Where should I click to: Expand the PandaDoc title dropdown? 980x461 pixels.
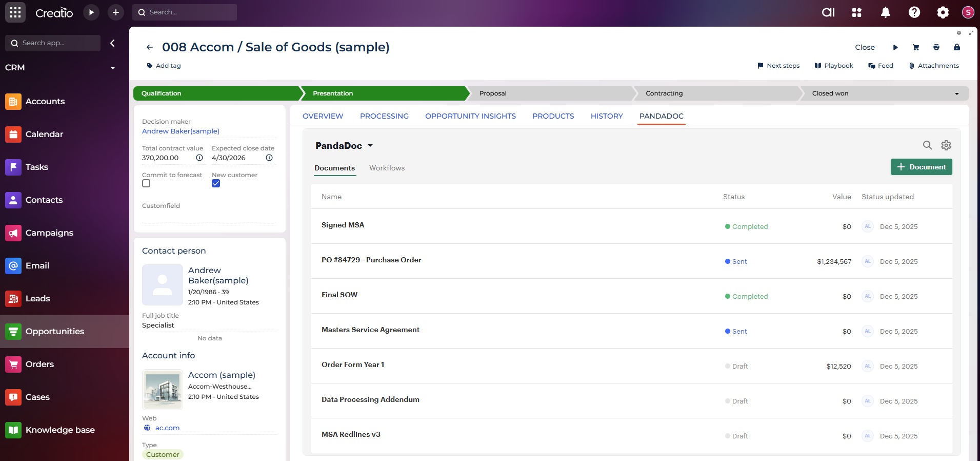click(370, 146)
